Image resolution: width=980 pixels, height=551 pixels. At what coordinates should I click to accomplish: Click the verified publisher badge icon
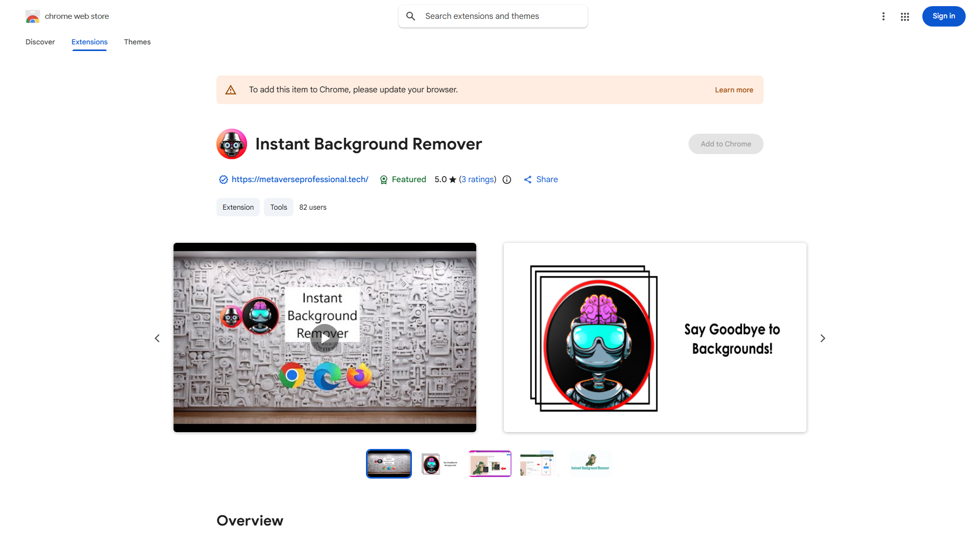[223, 179]
